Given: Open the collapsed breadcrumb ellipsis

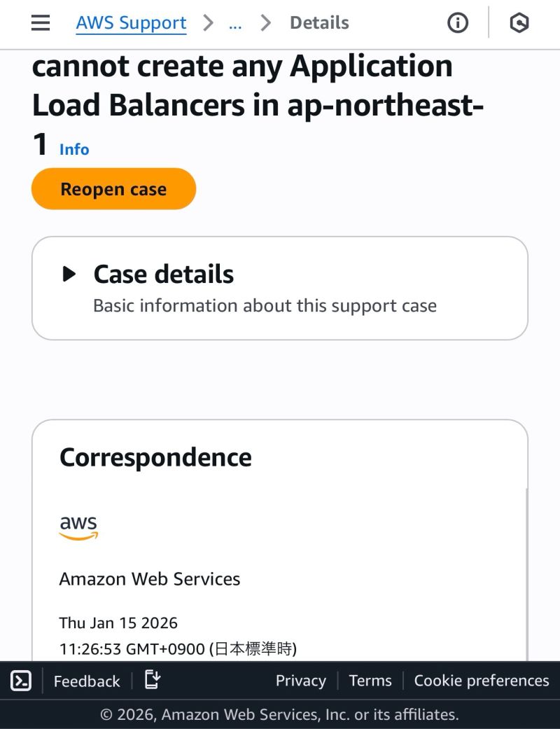Looking at the screenshot, I should click(235, 22).
